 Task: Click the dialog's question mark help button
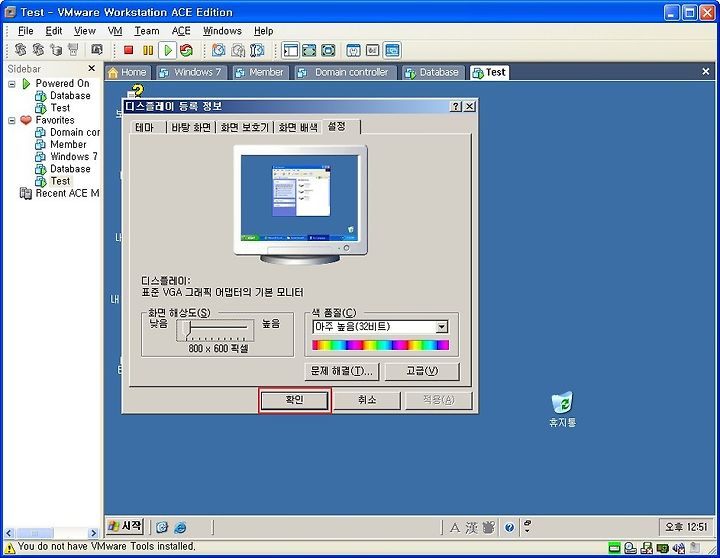pyautogui.click(x=456, y=106)
